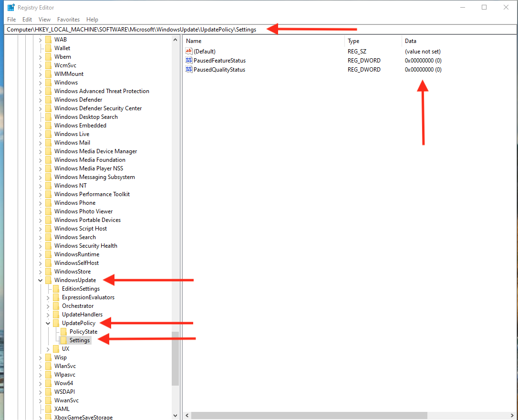Open the File menu
This screenshot has width=518, height=420.
11,20
